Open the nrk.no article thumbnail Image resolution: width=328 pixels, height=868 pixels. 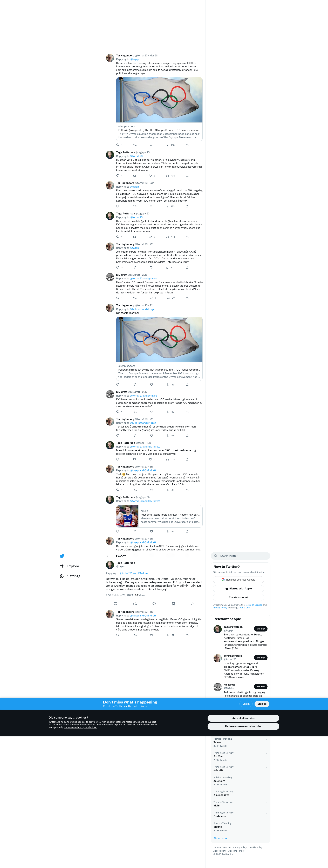coord(127,516)
